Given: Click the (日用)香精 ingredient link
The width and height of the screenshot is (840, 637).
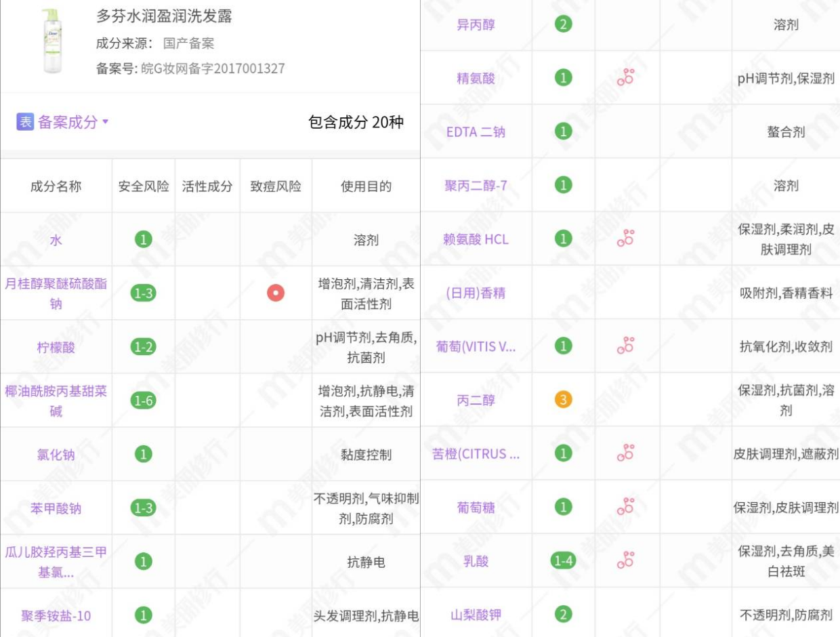Looking at the screenshot, I should click(x=476, y=293).
